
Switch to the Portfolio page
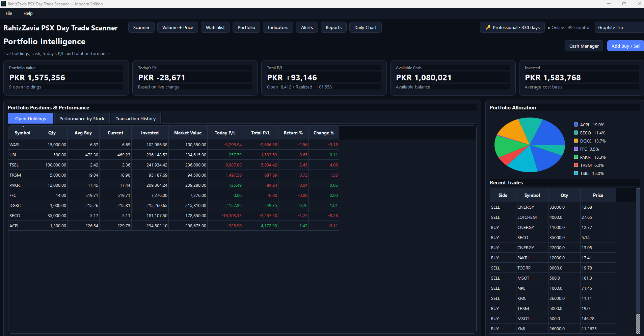[246, 27]
